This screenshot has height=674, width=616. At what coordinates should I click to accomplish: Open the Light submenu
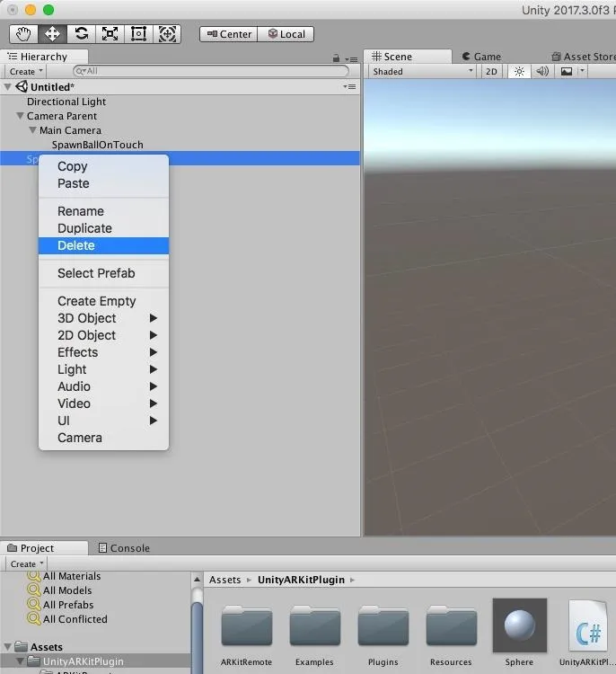pyautogui.click(x=103, y=369)
